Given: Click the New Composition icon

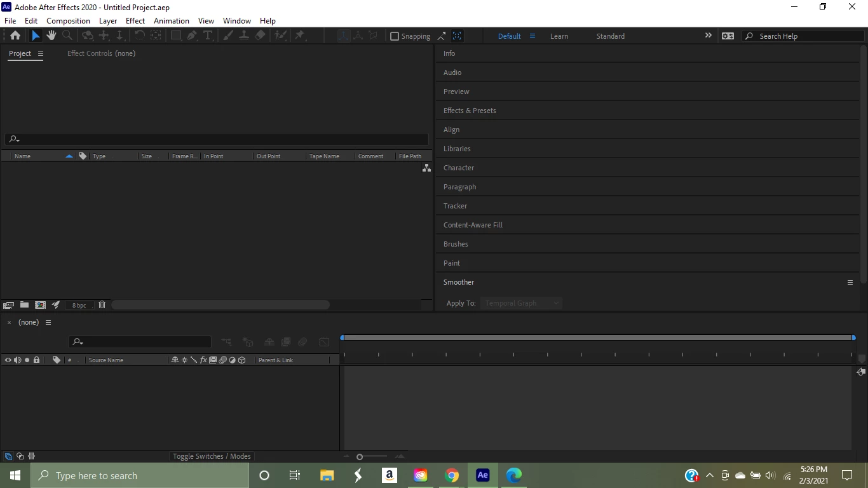Looking at the screenshot, I should pyautogui.click(x=40, y=305).
